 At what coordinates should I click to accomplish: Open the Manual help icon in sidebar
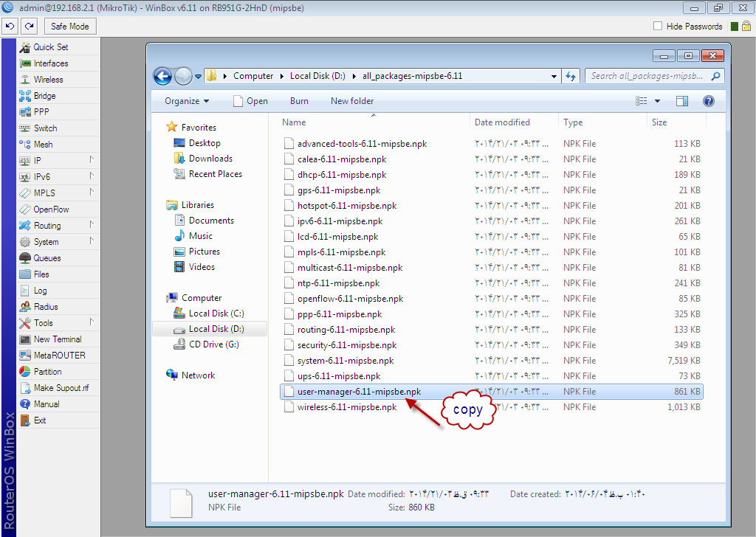tap(25, 404)
